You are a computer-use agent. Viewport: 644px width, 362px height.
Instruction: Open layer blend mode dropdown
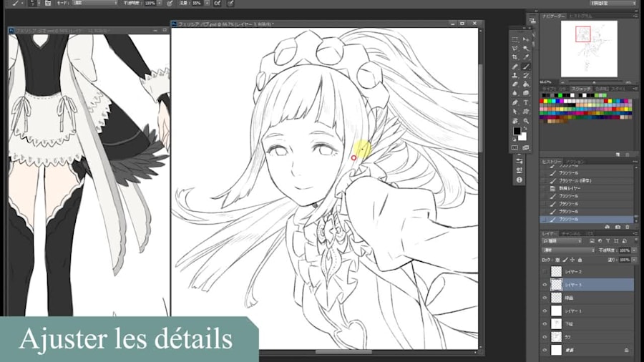[568, 250]
